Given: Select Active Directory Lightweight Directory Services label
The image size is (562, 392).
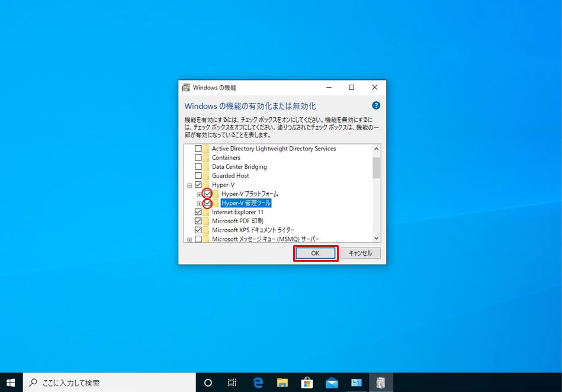Looking at the screenshot, I should coord(274,149).
